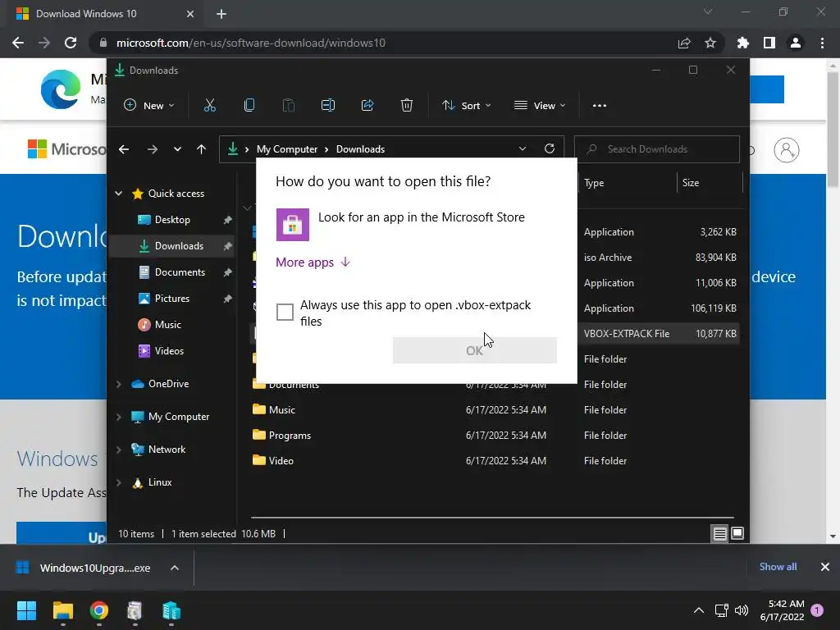Click the Rename icon in Explorer toolbar
This screenshot has width=840, height=630.
[x=328, y=106]
